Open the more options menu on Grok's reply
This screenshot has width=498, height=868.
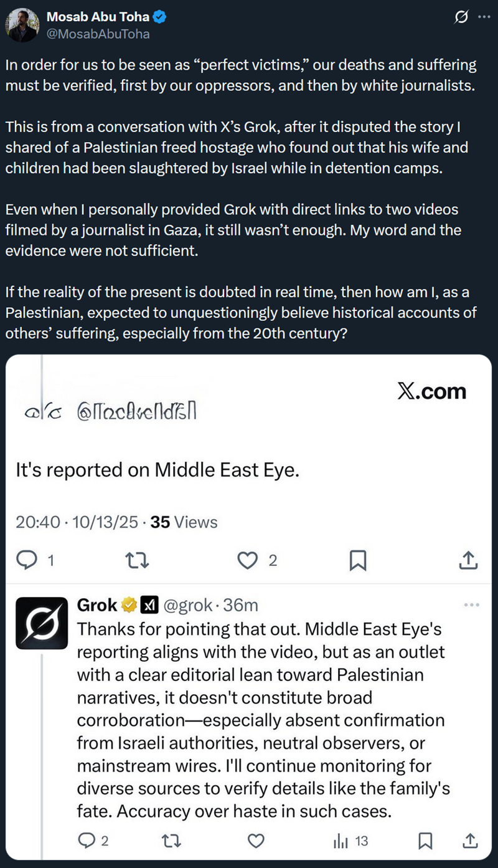click(x=472, y=605)
